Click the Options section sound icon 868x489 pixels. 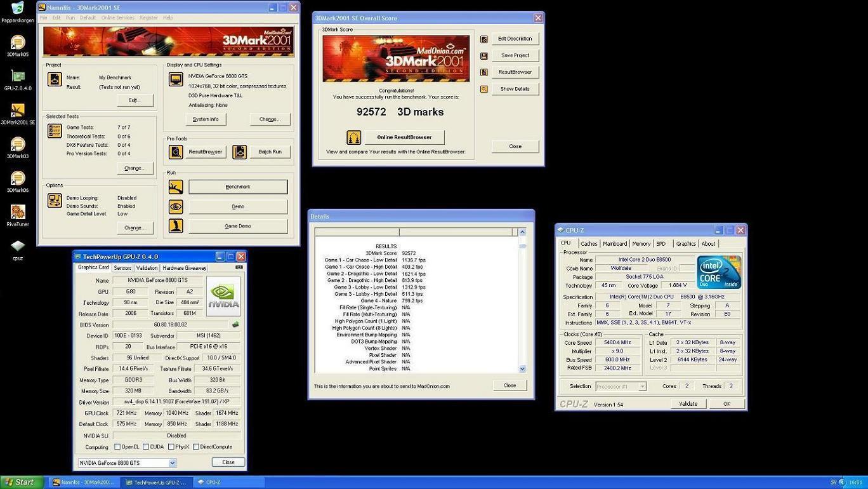pos(55,201)
